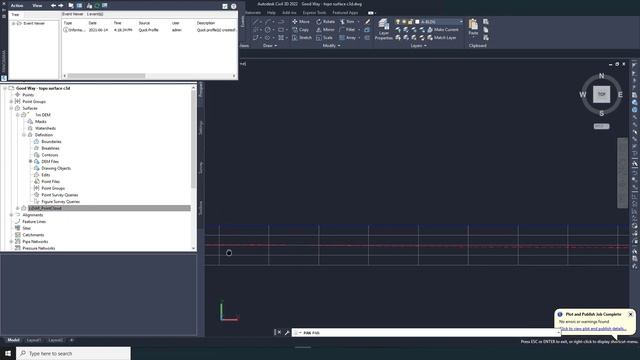This screenshot has width=640, height=360.
Task: Switch to the Model tab
Action: (13, 340)
